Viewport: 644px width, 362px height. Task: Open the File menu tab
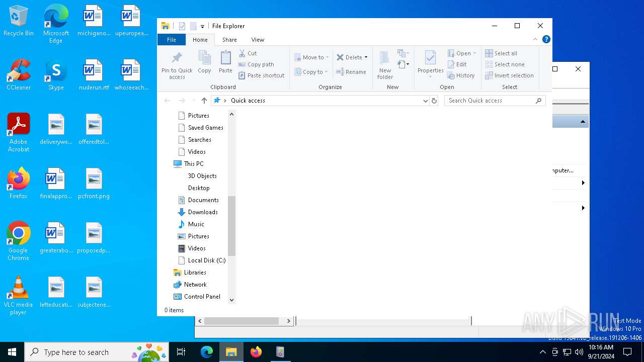(172, 40)
